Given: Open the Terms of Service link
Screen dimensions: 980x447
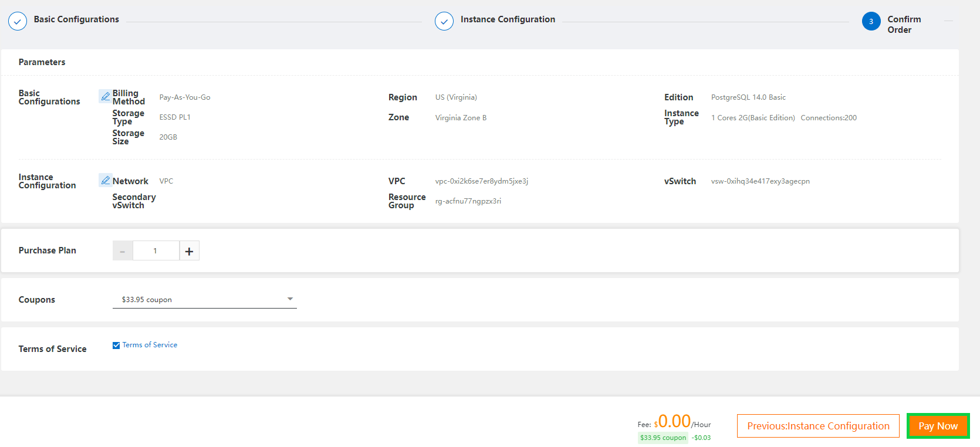Looking at the screenshot, I should pos(150,345).
